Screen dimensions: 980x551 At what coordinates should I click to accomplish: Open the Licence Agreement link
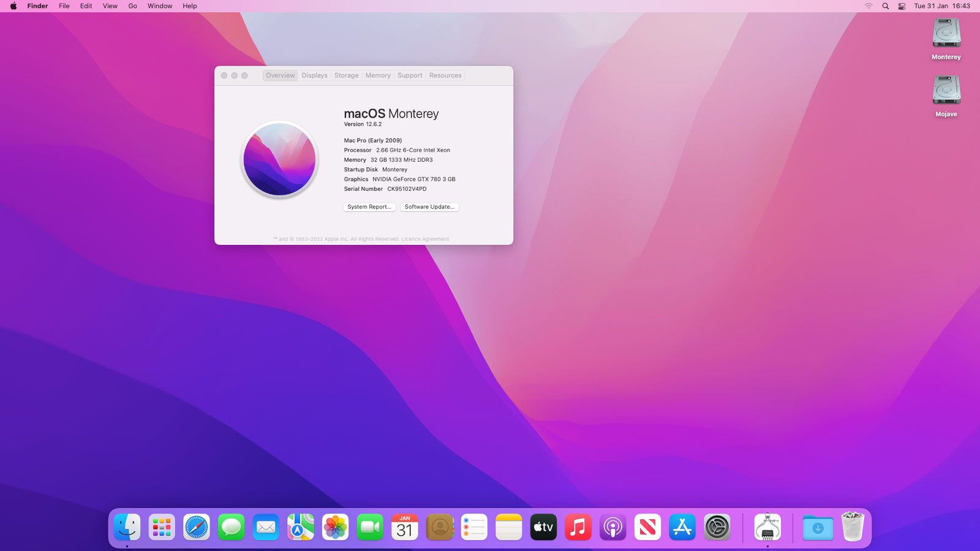[425, 239]
